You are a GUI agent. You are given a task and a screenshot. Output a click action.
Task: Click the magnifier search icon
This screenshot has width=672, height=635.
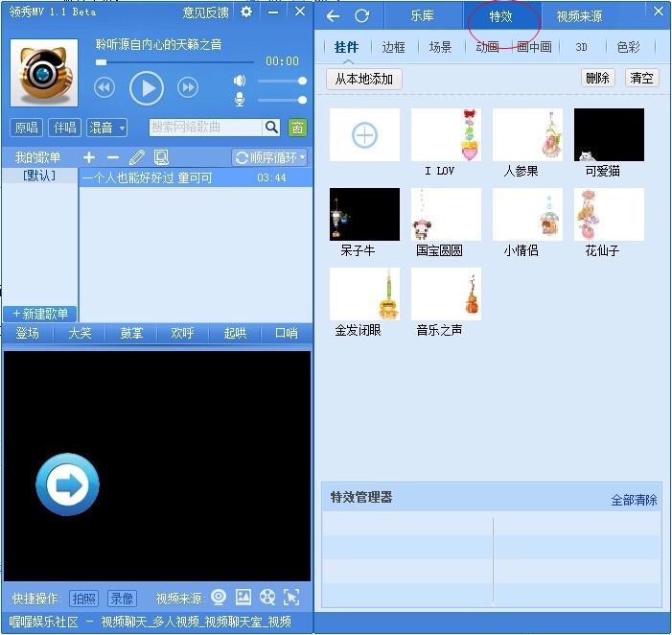coord(272,128)
